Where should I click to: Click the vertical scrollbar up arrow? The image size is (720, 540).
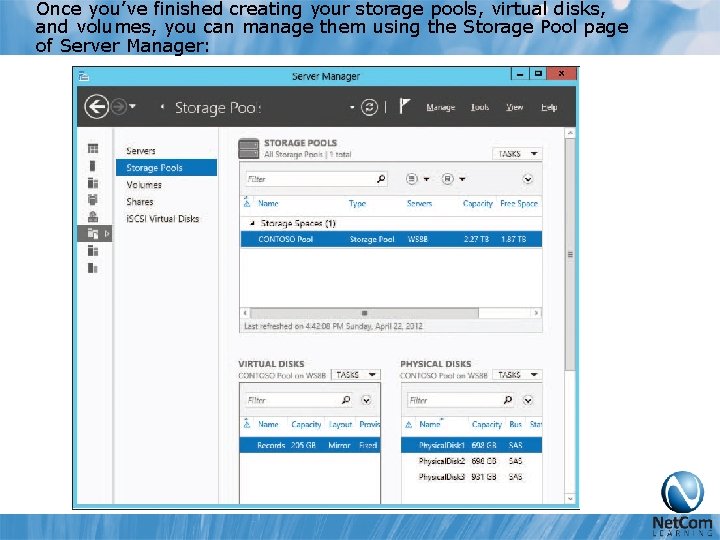coord(570,133)
